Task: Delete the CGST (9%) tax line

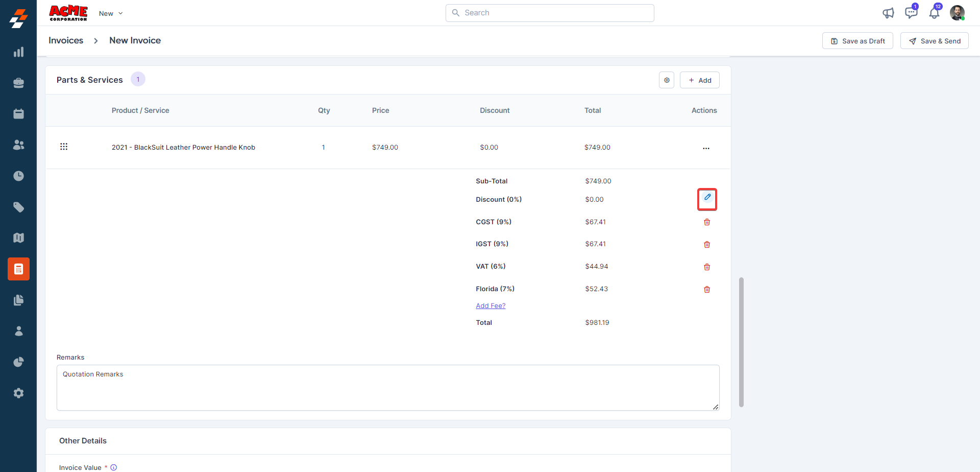Action: (707, 222)
